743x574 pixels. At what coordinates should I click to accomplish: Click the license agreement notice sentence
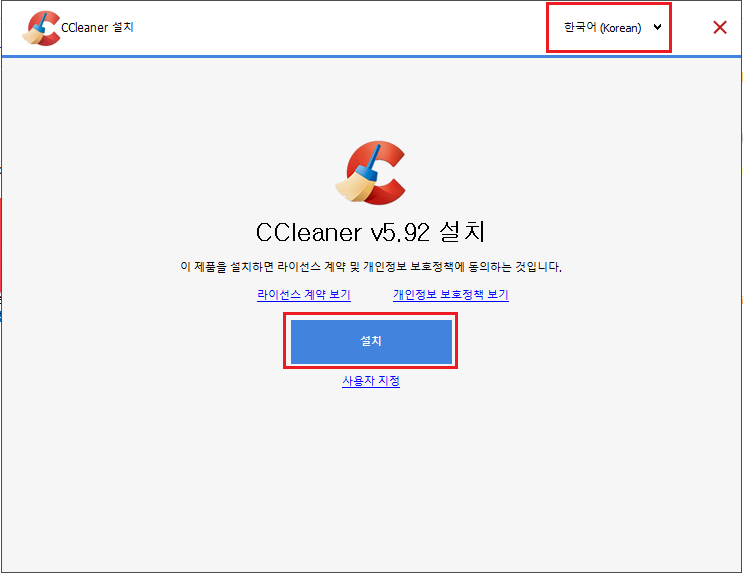coord(371,267)
